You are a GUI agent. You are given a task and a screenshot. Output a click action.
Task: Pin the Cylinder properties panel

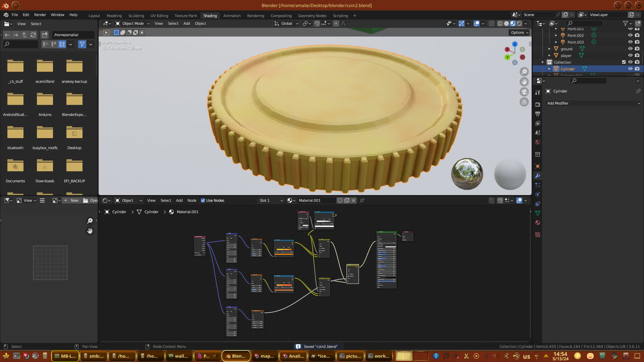(638, 91)
